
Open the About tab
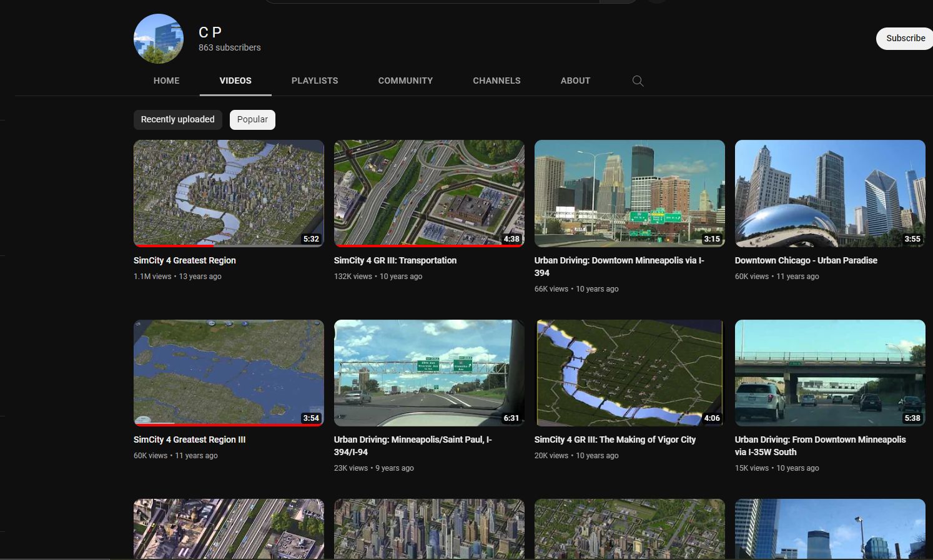[x=575, y=81]
